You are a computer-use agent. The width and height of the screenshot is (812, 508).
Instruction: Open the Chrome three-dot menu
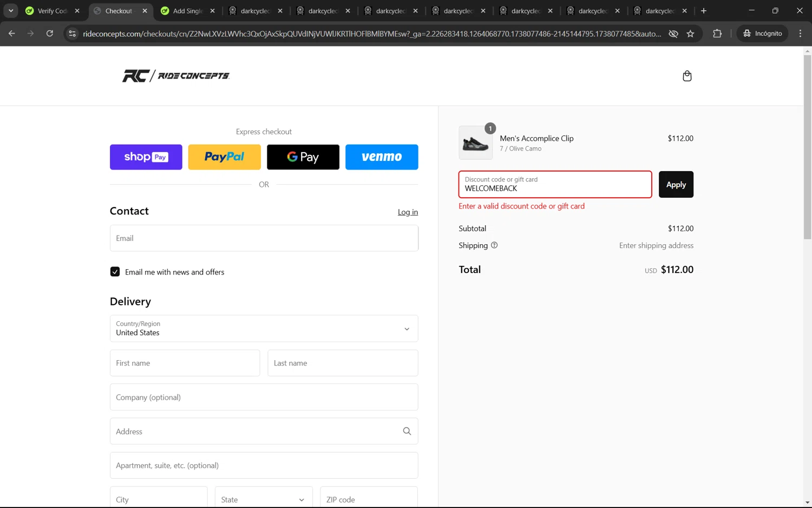800,34
